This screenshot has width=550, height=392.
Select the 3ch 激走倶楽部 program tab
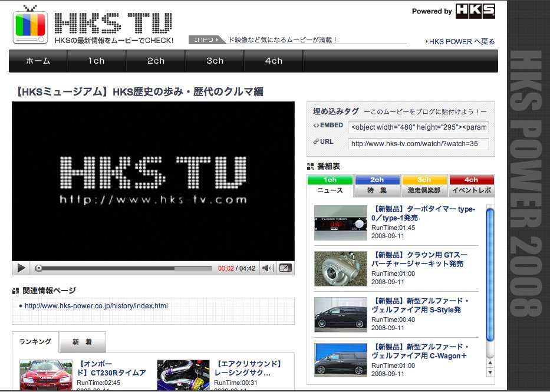424,185
